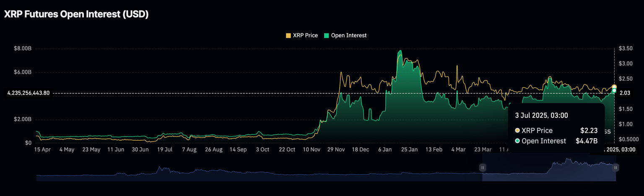
Task: Click the $6.00B left axis label
Action: (23, 72)
